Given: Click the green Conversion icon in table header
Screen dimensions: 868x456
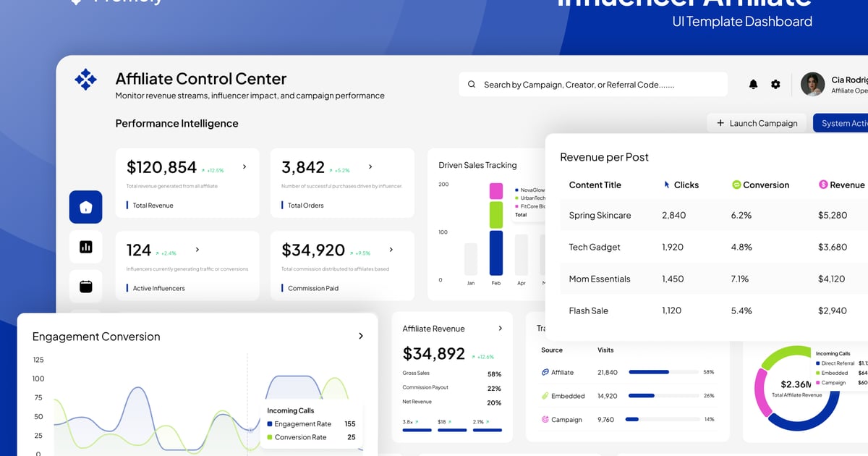Looking at the screenshot, I should (736, 185).
